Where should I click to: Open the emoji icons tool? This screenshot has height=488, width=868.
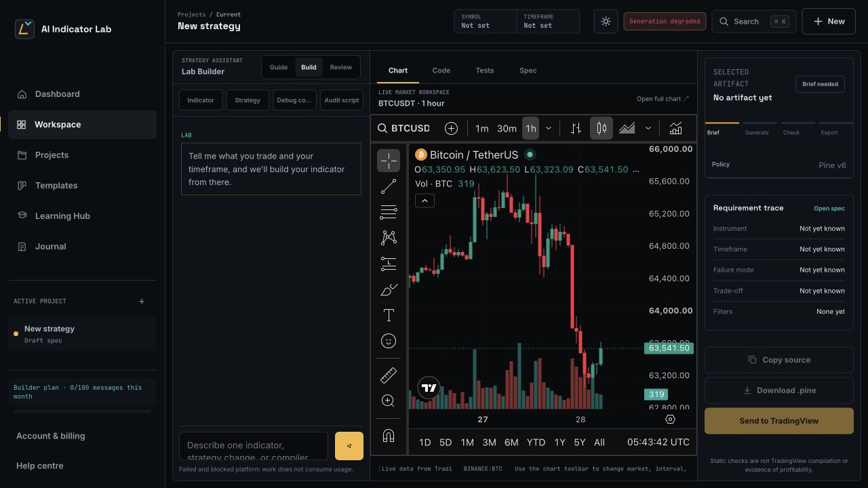click(x=389, y=341)
